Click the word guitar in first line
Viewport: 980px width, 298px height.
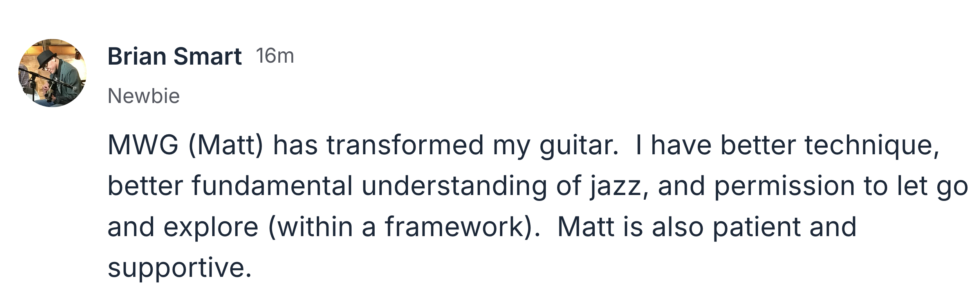pos(576,146)
